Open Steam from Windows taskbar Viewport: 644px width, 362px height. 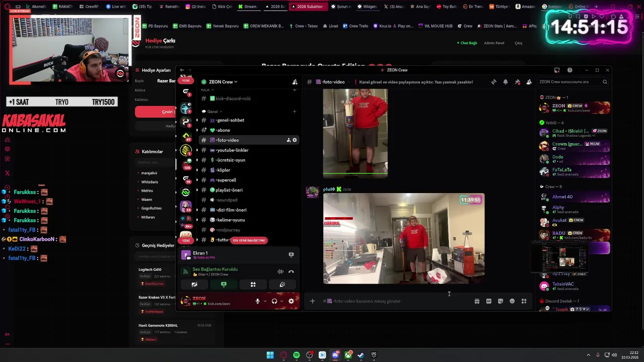click(x=361, y=355)
